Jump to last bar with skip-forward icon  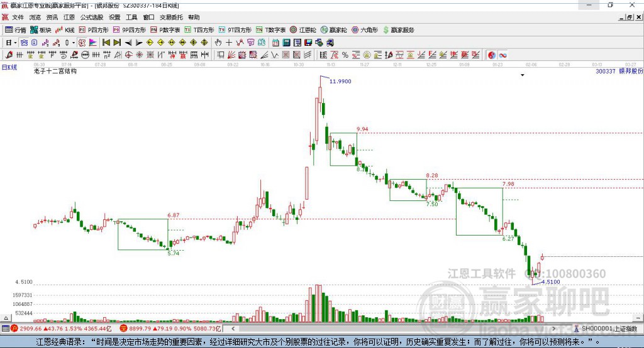tap(117, 42)
